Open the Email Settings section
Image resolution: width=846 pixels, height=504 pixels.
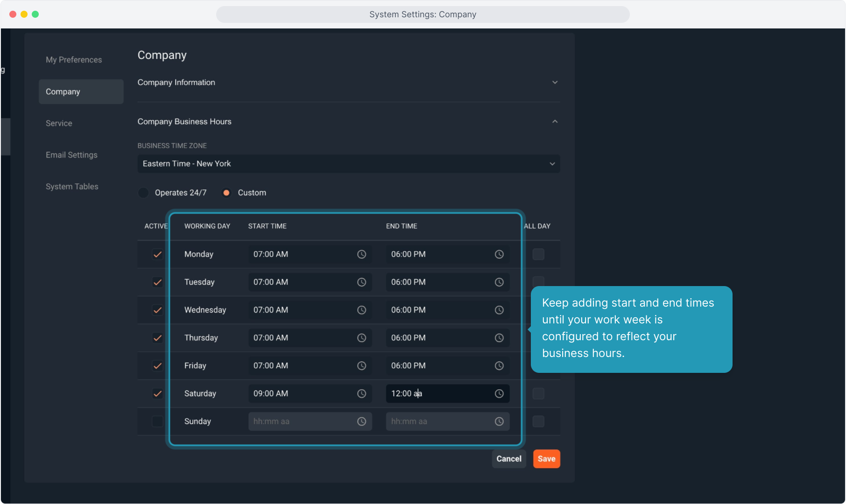tap(71, 155)
